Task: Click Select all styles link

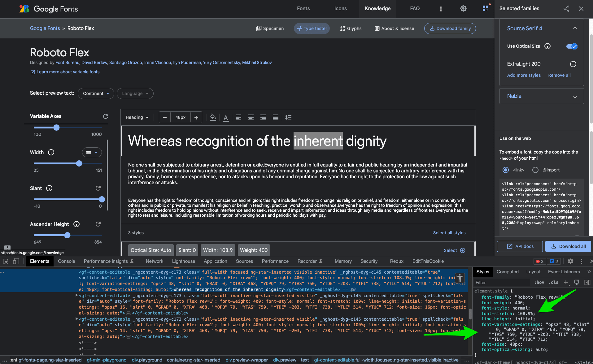Action: tap(449, 233)
